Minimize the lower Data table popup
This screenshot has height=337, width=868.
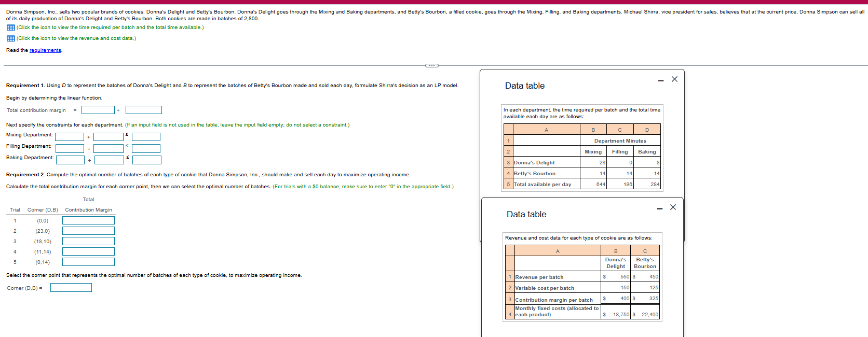coord(659,208)
